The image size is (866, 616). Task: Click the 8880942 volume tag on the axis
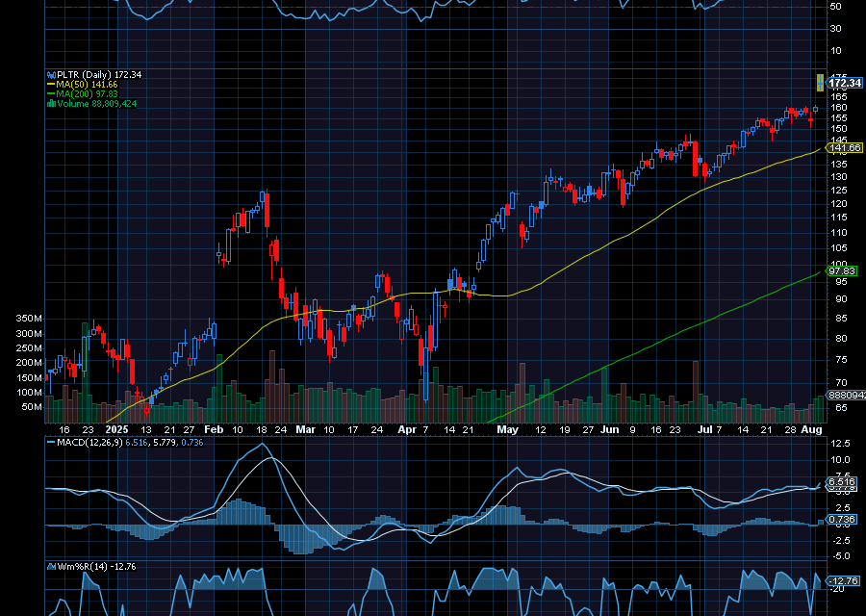tap(846, 395)
